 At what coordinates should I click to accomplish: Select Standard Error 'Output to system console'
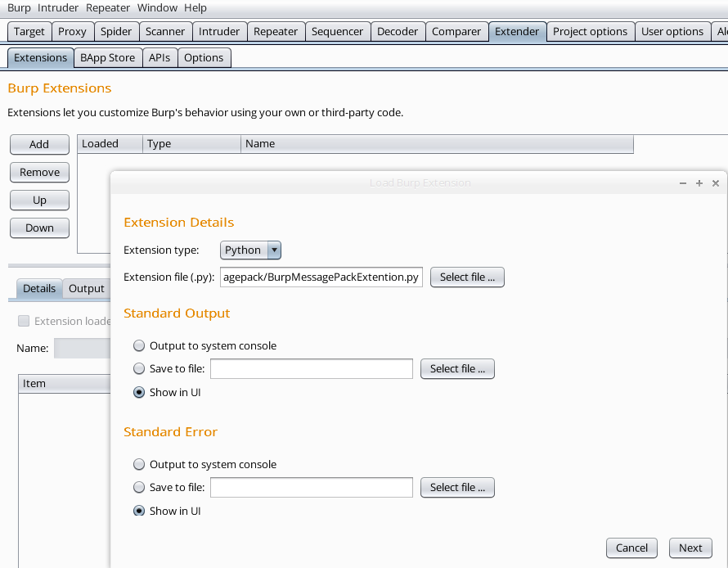pos(139,465)
